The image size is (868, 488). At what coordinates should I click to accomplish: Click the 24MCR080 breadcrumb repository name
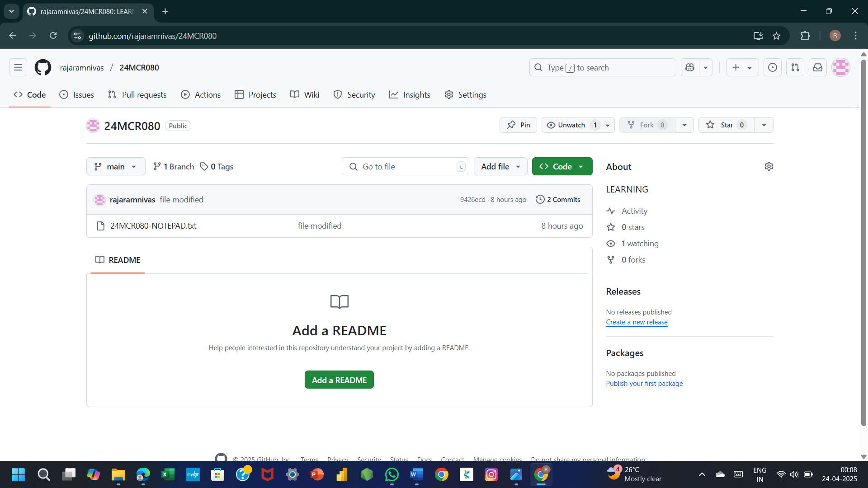[x=139, y=67]
